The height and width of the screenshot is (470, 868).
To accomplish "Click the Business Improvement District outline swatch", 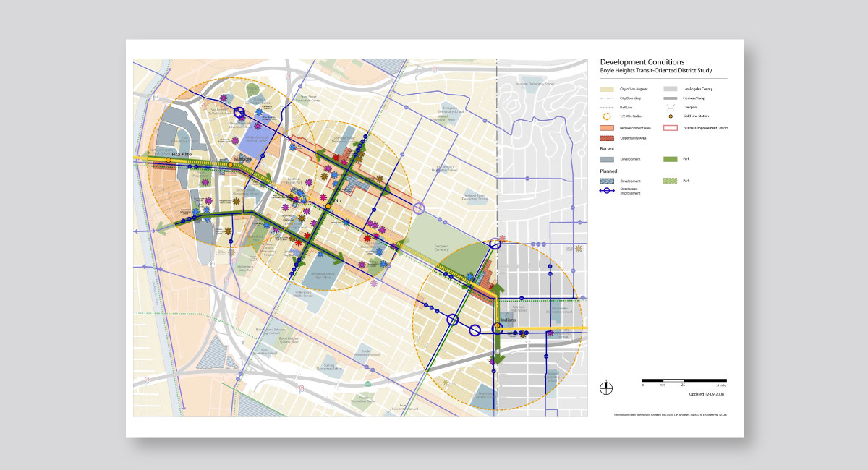I will pyautogui.click(x=671, y=128).
